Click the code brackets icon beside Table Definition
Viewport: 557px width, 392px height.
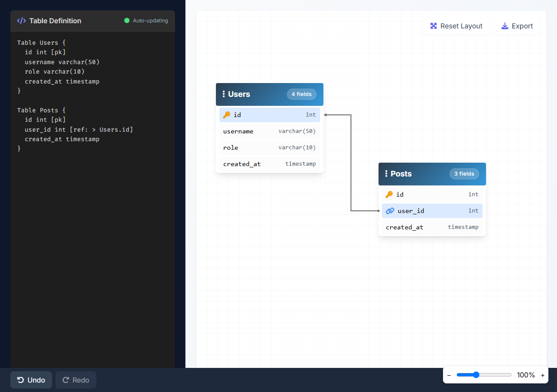(21, 21)
